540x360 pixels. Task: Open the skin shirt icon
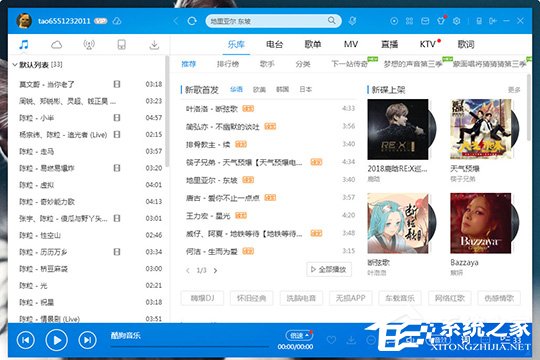point(441,21)
